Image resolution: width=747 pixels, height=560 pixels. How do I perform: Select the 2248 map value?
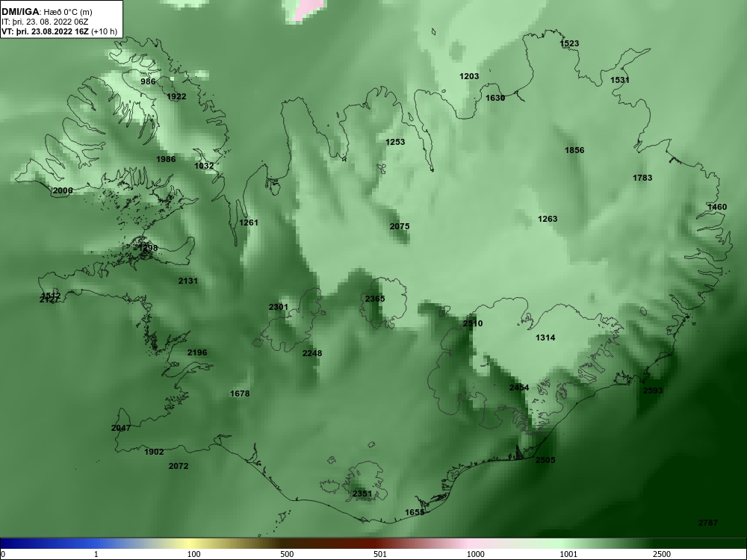pyautogui.click(x=312, y=353)
